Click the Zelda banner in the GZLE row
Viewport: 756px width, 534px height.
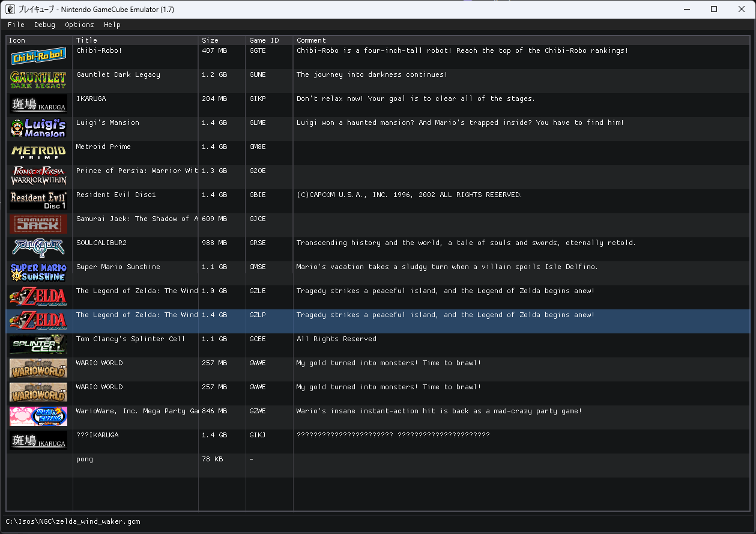pos(38,297)
